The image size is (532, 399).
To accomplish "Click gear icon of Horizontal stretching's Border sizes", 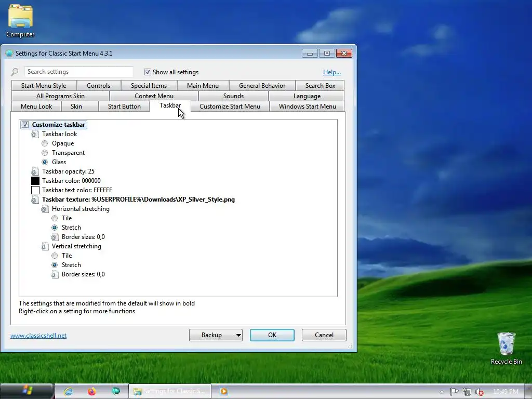I will tap(54, 237).
